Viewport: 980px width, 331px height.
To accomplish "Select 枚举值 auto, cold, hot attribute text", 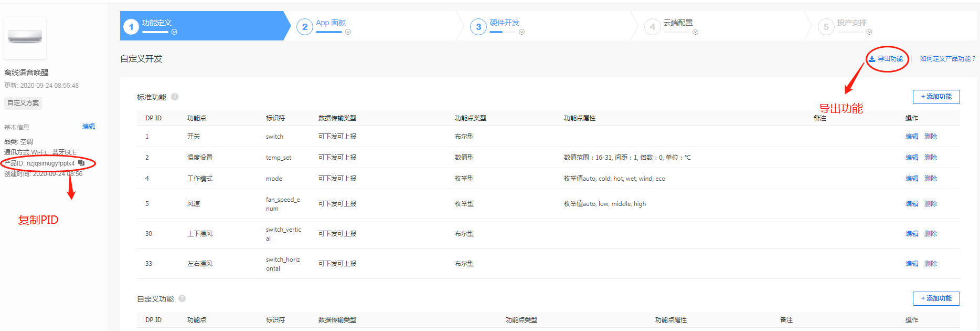I will tap(614, 179).
